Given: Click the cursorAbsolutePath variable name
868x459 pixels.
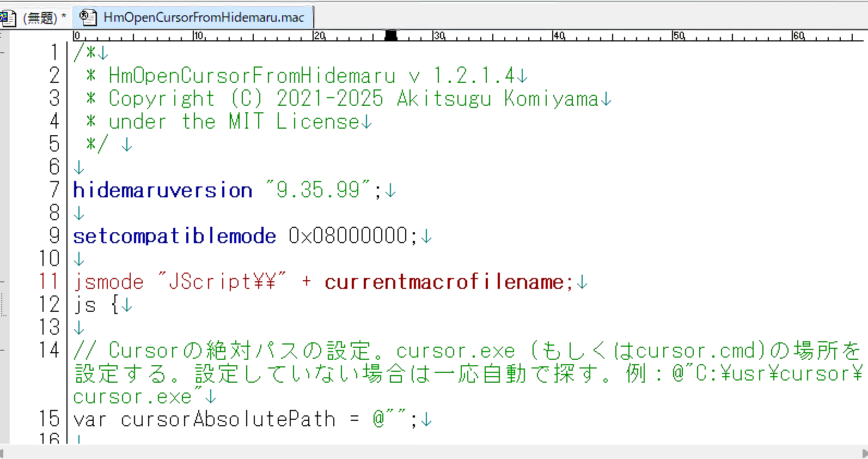Looking at the screenshot, I should coord(228,419).
